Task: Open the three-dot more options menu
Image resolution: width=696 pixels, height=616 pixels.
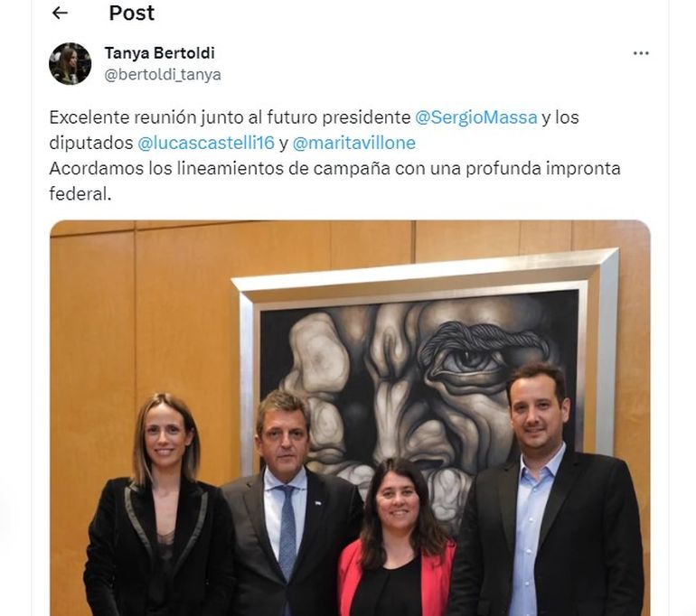Action: (x=641, y=53)
